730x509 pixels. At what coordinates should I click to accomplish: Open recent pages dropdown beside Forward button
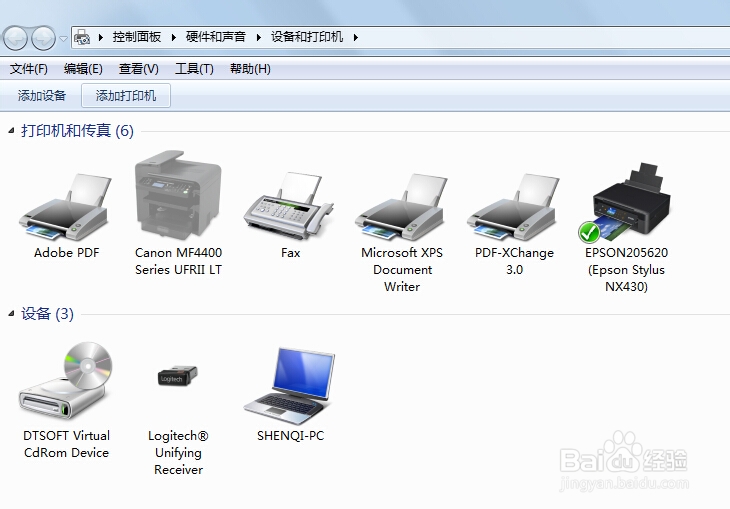(x=63, y=38)
